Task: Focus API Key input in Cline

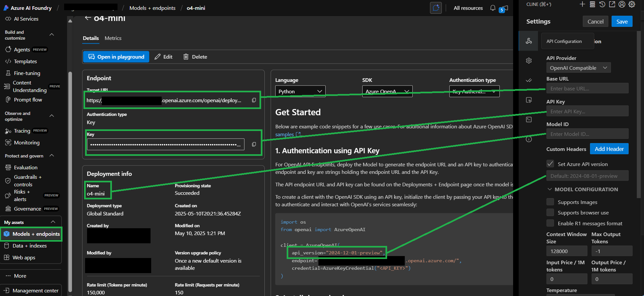Action: [587, 111]
